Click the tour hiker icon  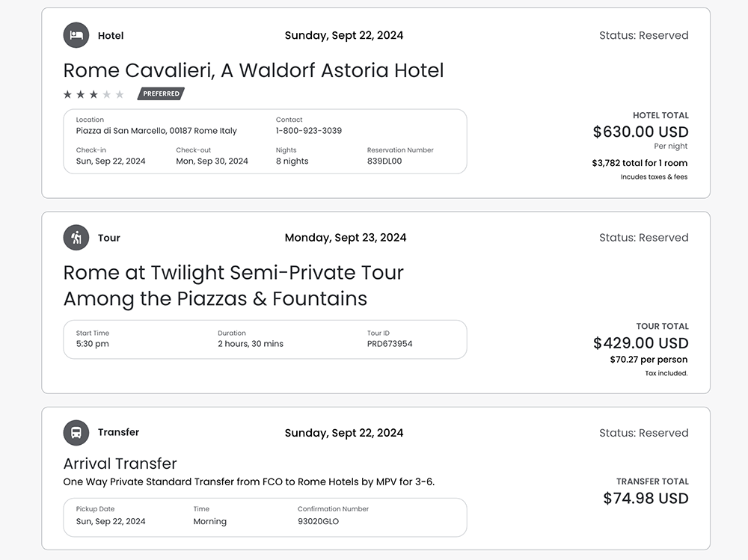click(76, 238)
